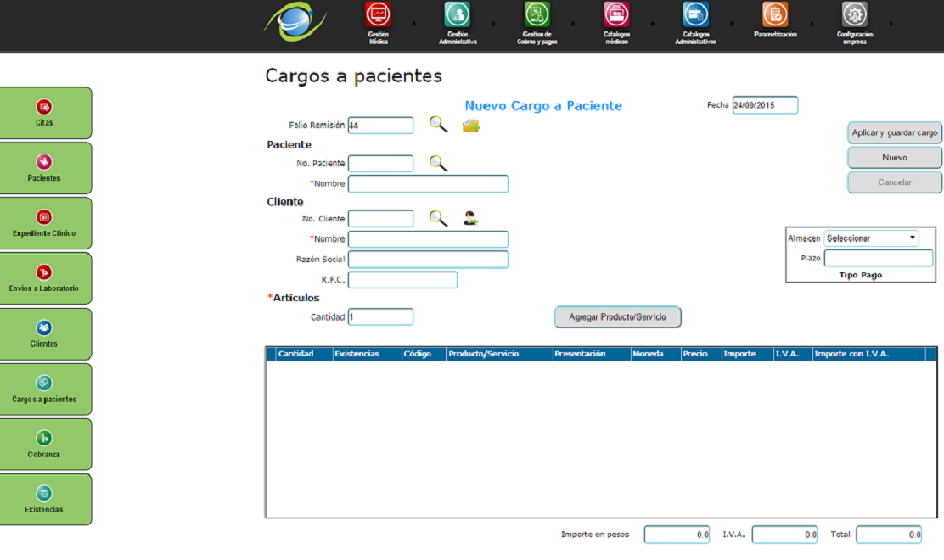Go to Citas in the sidebar
Viewport: 944px width, 560px height.
45,114
